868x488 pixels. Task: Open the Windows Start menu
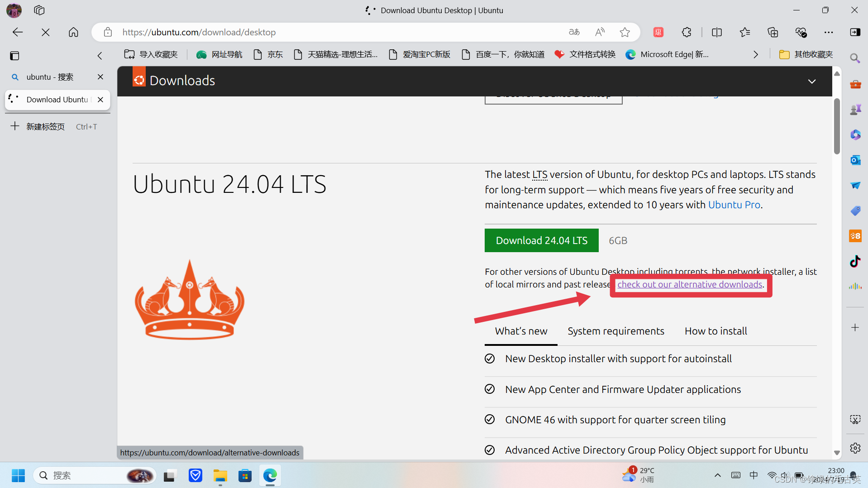pyautogui.click(x=18, y=475)
